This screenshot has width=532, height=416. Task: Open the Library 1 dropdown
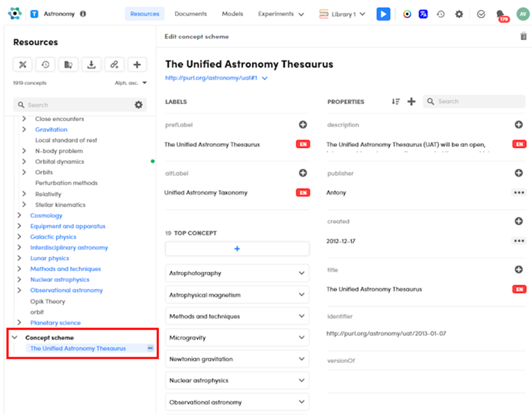point(342,14)
